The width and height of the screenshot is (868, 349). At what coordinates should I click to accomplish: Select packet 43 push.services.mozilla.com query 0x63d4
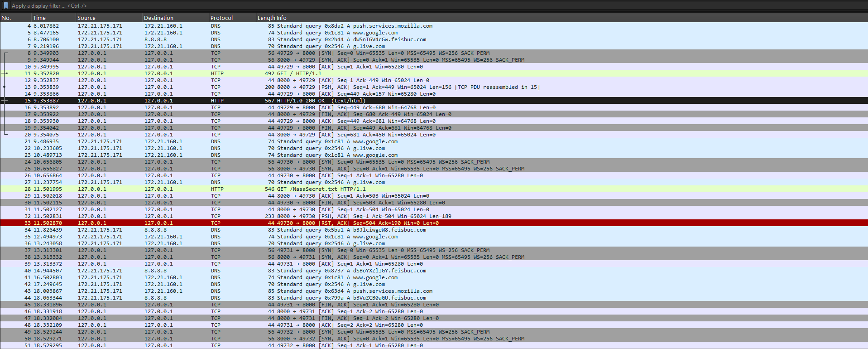[434, 291]
